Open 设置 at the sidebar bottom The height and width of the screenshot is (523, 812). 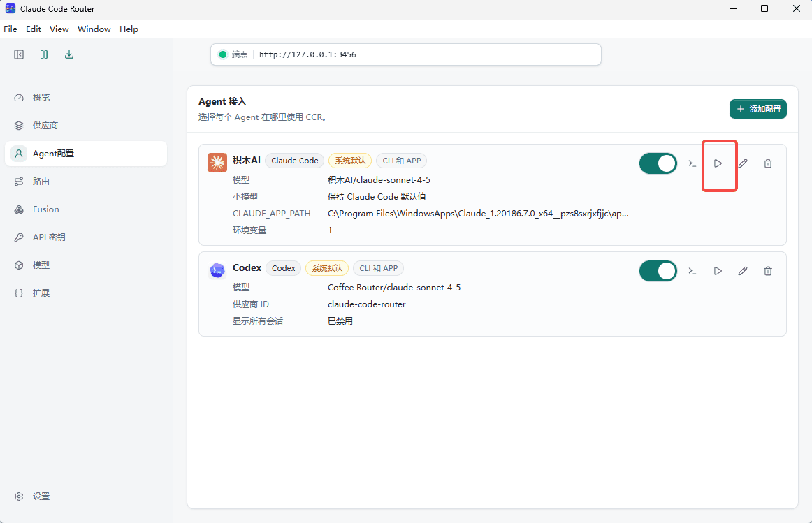pyautogui.click(x=86, y=496)
